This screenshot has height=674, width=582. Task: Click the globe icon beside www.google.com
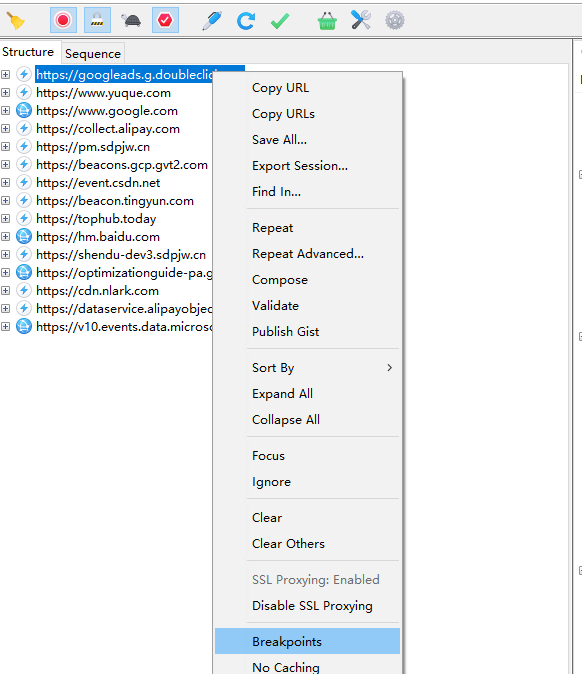[24, 111]
